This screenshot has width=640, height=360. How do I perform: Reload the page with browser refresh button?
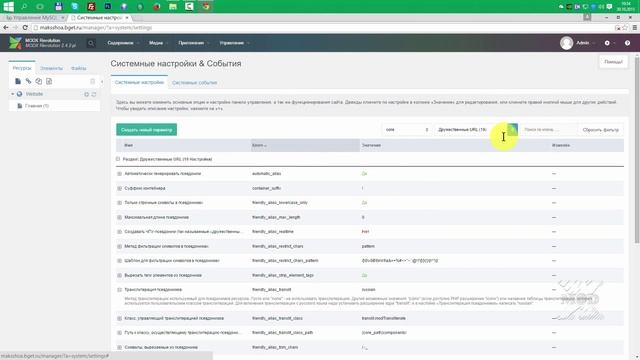coord(25,27)
